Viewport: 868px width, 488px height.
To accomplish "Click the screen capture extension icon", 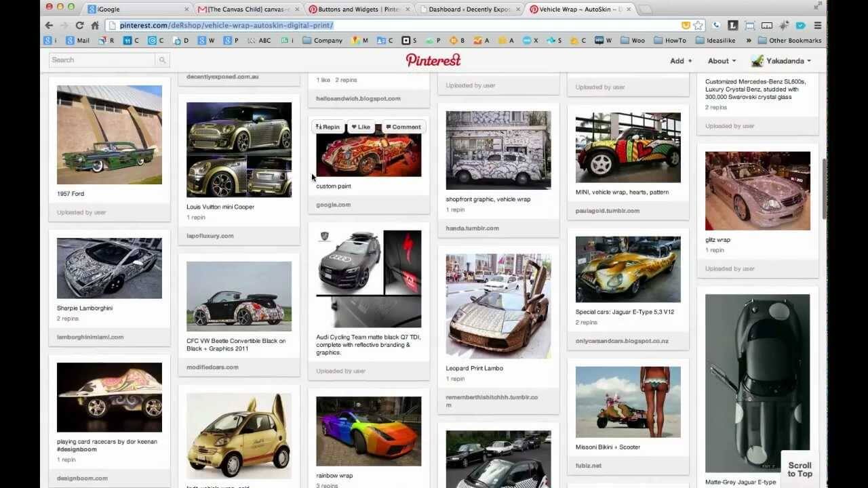I will [750, 25].
